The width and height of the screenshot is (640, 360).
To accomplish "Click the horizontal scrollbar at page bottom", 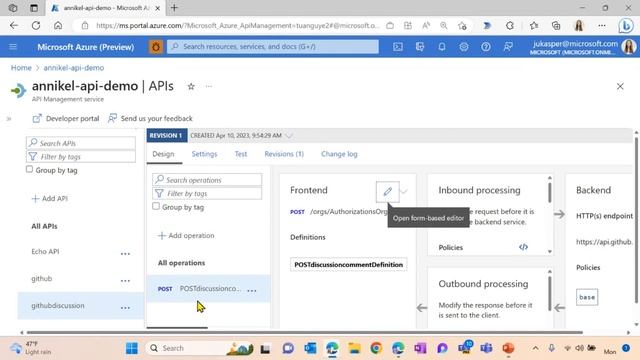I will tap(304, 332).
